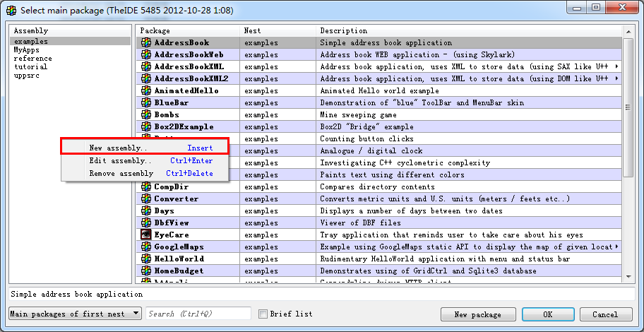Image resolution: width=644 pixels, height=332 pixels.
Task: Click the HomeBudget package icon
Action: (146, 271)
